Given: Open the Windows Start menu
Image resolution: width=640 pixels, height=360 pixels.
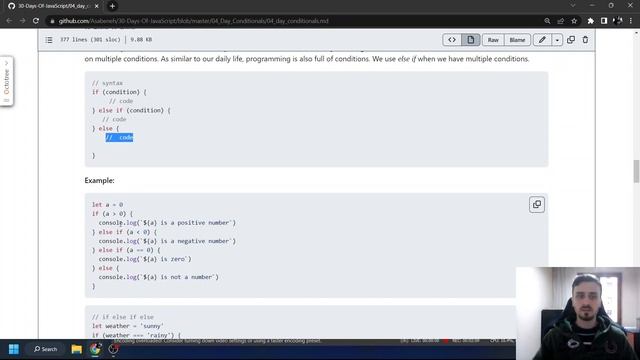Looking at the screenshot, I should [x=14, y=349].
